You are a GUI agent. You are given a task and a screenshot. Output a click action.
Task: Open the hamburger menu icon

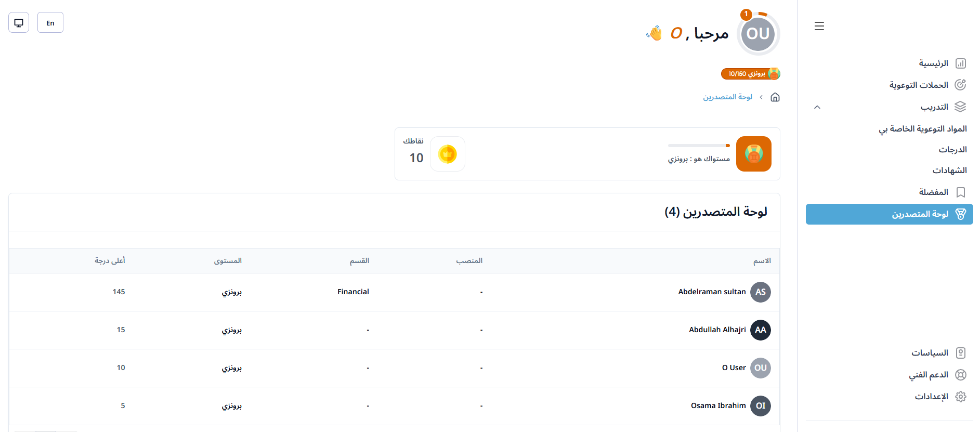click(819, 26)
